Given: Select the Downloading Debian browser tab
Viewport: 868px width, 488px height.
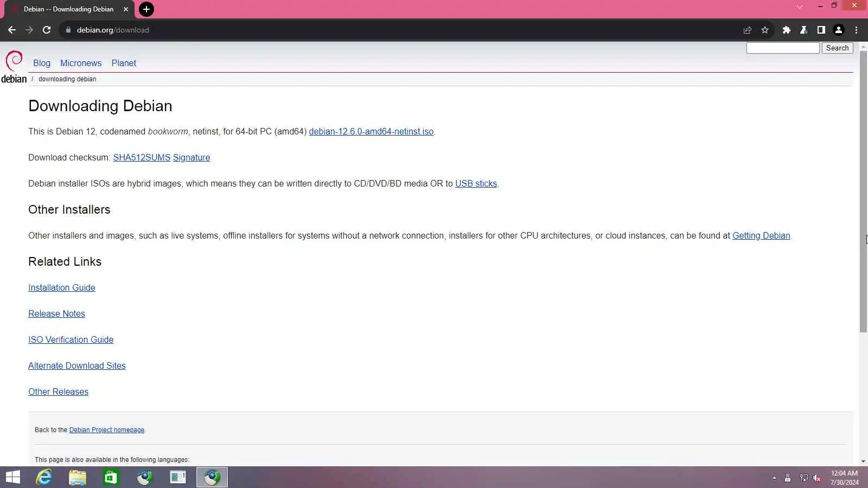Looking at the screenshot, I should click(68, 9).
